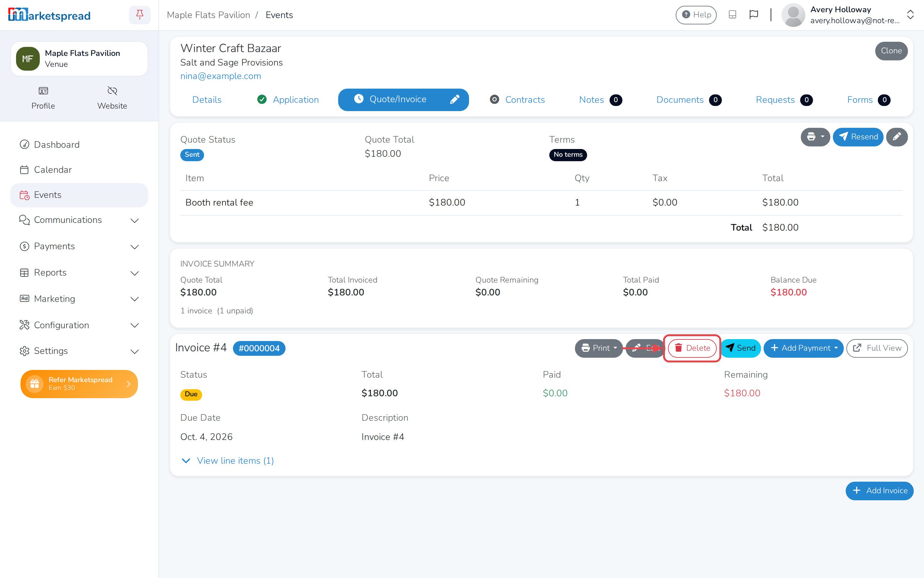Viewport: 924px width, 578px height.
Task: Switch to Notes tab
Action: 600,100
